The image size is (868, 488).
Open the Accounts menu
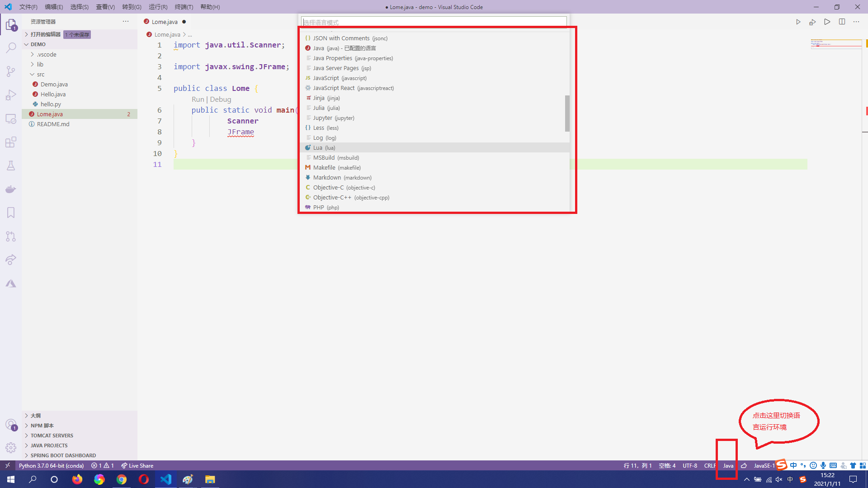tap(11, 425)
